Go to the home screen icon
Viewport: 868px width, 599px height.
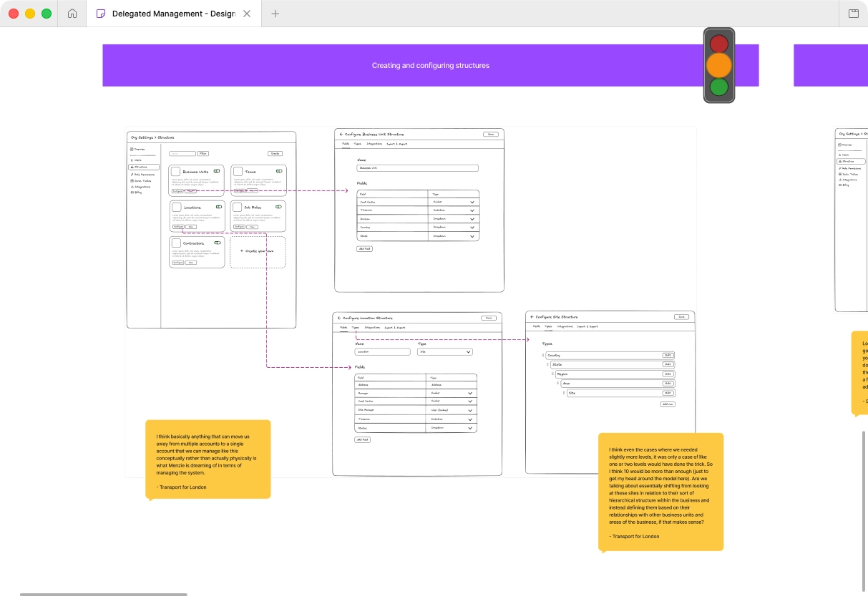[72, 14]
